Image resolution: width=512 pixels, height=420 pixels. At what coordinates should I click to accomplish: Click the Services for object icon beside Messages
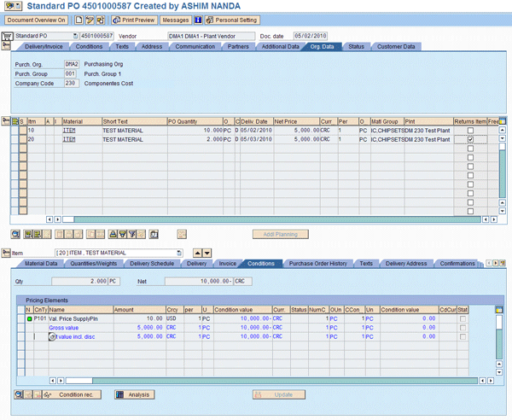pos(198,20)
